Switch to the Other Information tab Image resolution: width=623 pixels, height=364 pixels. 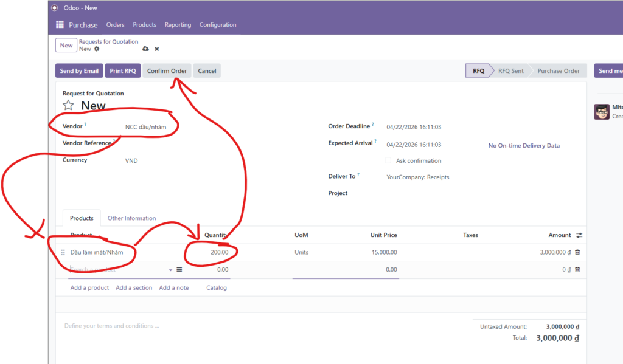pos(131,218)
